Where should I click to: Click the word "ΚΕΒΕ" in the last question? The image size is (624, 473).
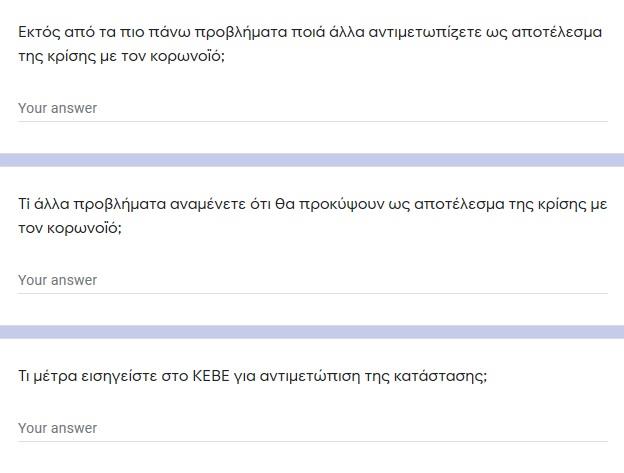pyautogui.click(x=211, y=376)
